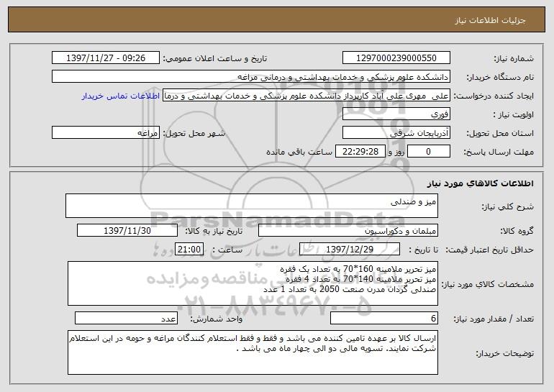The height and width of the screenshot is (392, 554).
Task: Select the گروه کالا field مبلمان و دکوراسیون
Action: click(x=348, y=231)
